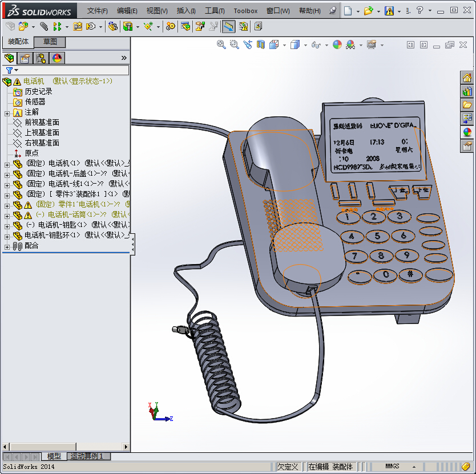This screenshot has width=476, height=474.
Task: Click Zoom to Area icon
Action: click(235, 45)
